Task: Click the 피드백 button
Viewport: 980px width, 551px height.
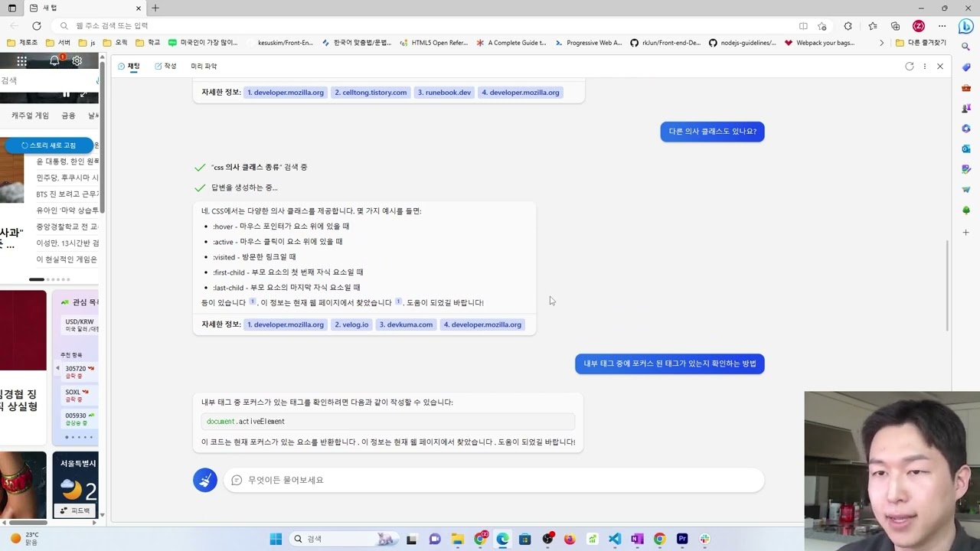Action: (x=75, y=510)
